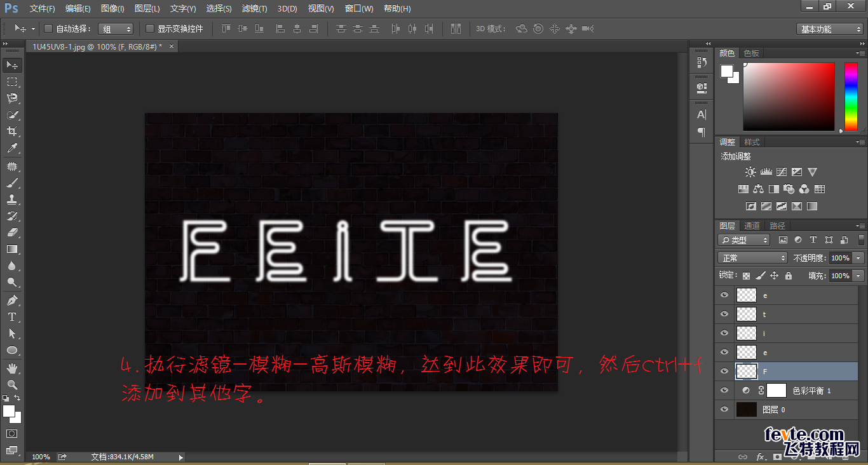Close the 1U45UV8-1.jpg document tab
The image size is (868, 465).
click(x=171, y=46)
